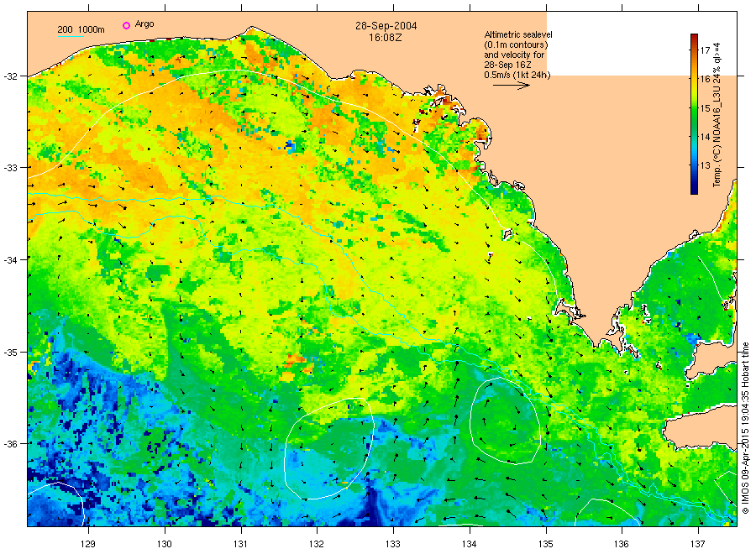The height and width of the screenshot is (554, 756).
Task: Click longitude label 137
Action: (698, 544)
